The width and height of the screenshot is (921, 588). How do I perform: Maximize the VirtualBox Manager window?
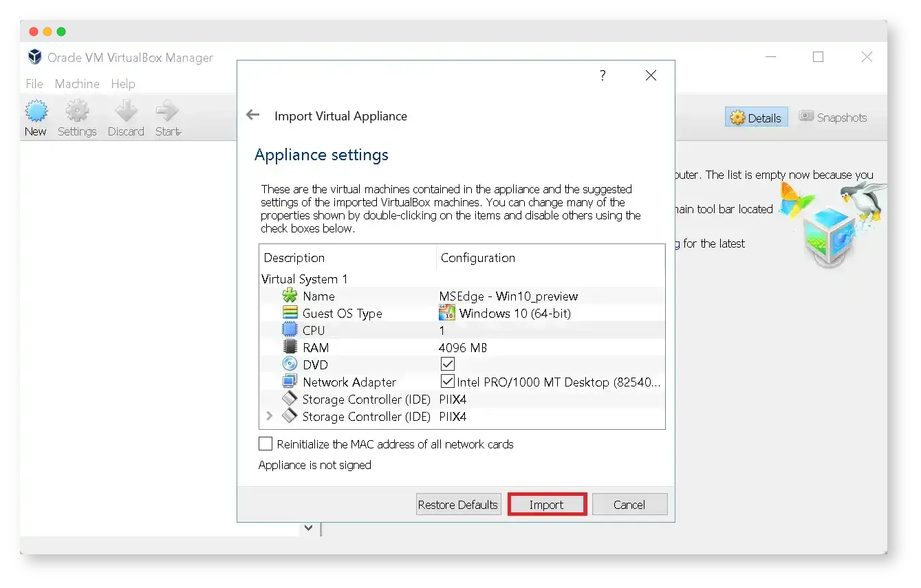click(x=818, y=57)
